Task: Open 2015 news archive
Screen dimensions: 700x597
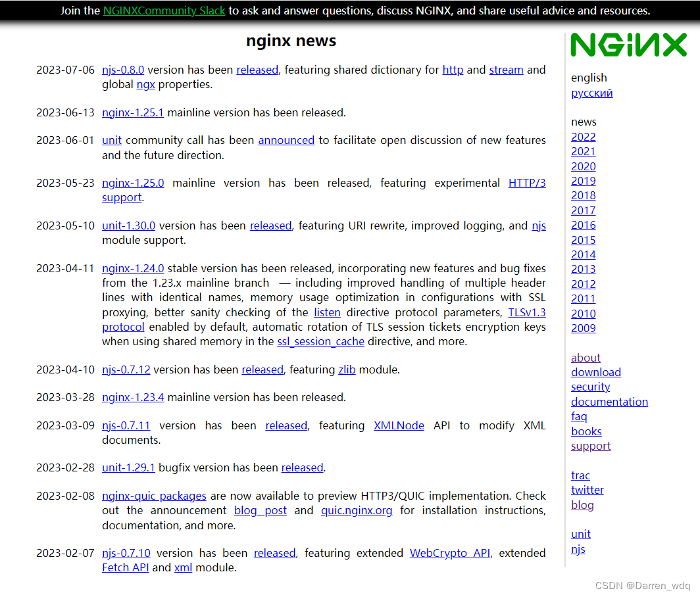Action: coord(583,241)
